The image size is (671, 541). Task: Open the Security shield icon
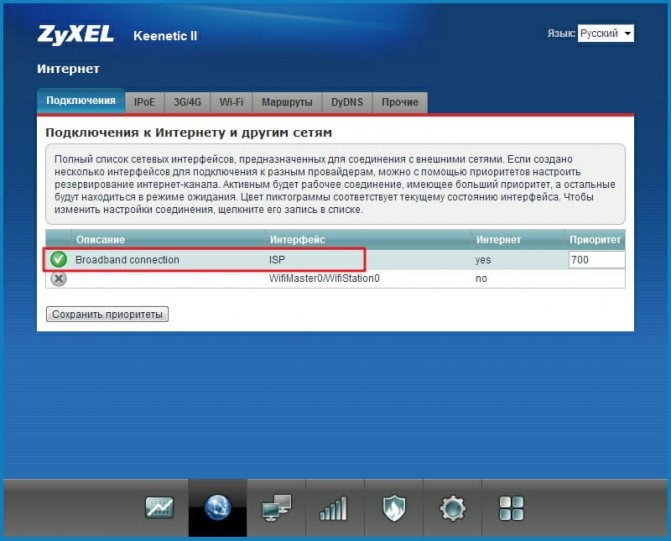click(393, 508)
